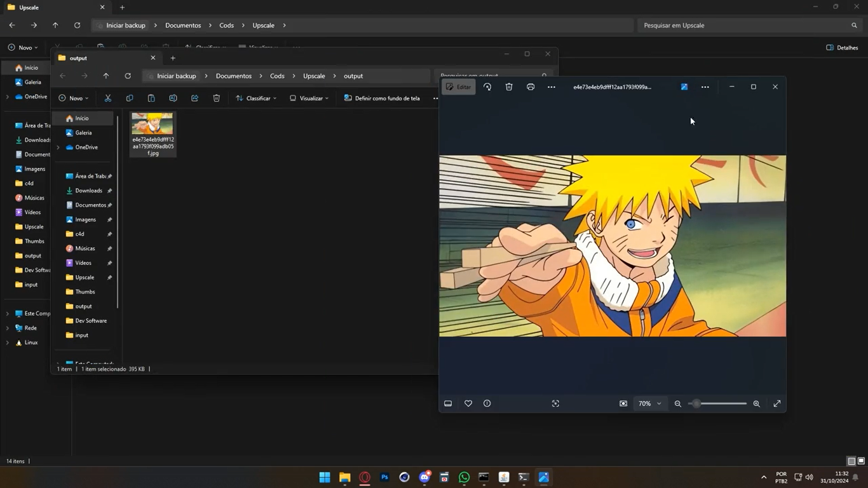Delete the photo using the viewer's trash icon
868x488 pixels.
coord(509,87)
